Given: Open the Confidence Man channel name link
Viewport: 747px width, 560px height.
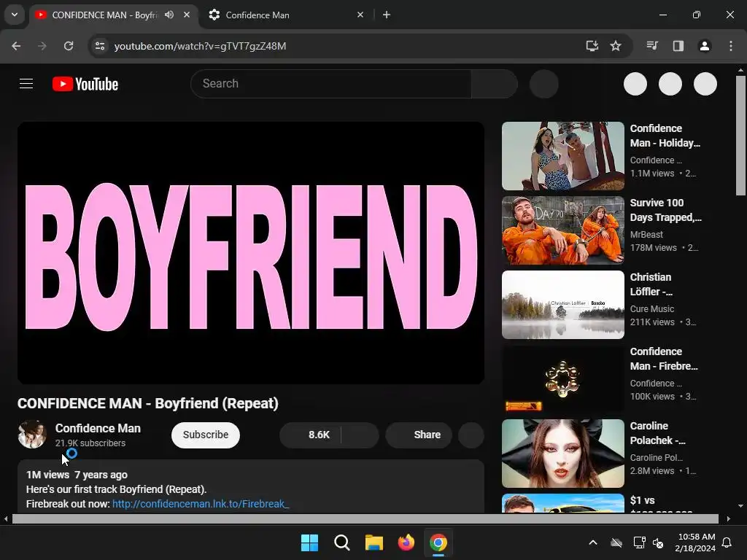Looking at the screenshot, I should pos(98,428).
